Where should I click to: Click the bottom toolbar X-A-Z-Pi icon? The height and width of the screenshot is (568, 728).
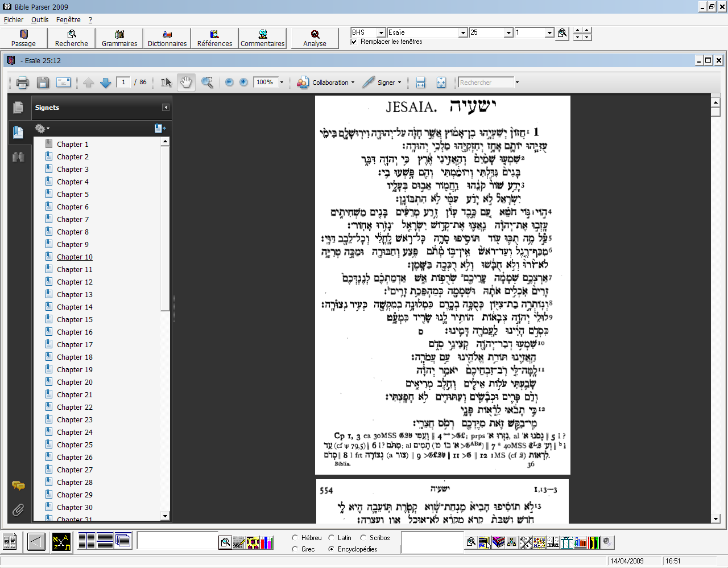tap(61, 542)
